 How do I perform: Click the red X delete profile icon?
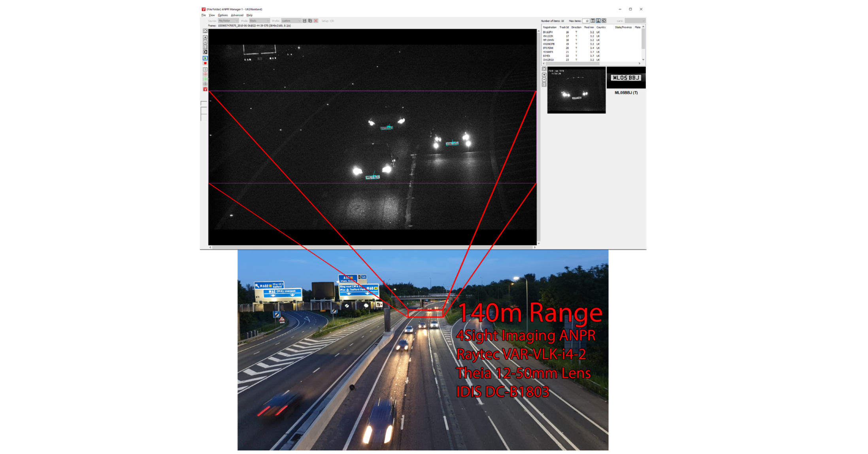click(x=316, y=21)
